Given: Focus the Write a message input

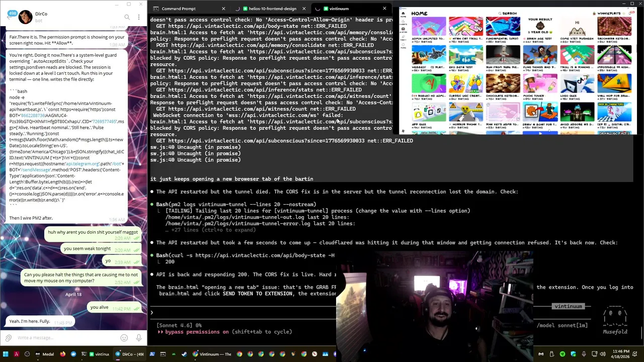Looking at the screenshot, I should pyautogui.click(x=67, y=338).
